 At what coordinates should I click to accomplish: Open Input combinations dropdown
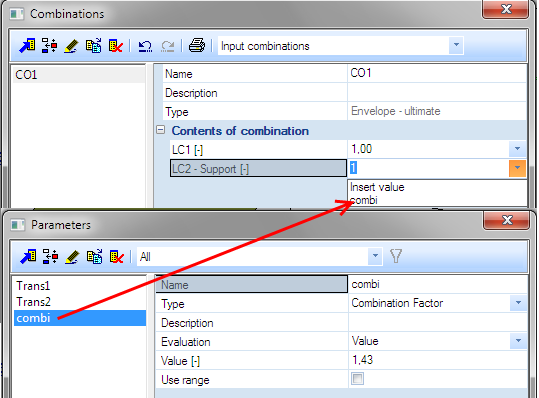click(456, 45)
